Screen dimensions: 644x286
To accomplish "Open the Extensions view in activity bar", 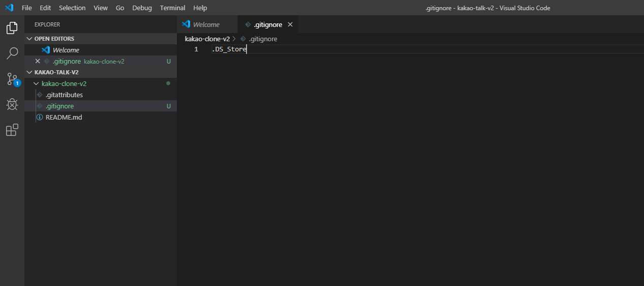I will coord(12,130).
